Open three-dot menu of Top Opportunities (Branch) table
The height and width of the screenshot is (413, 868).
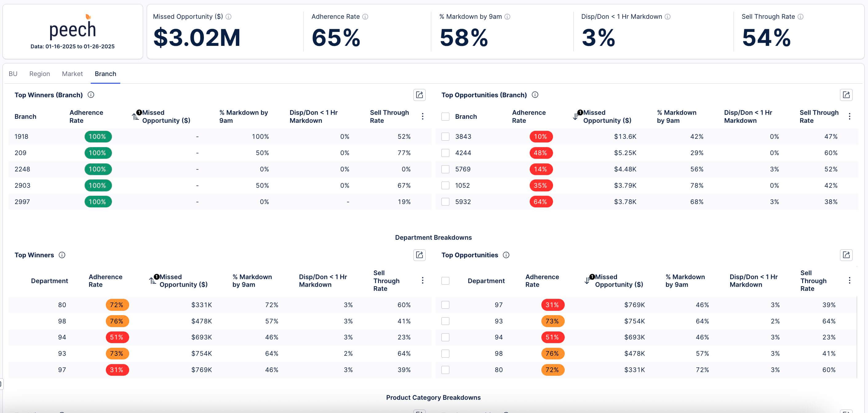pos(849,116)
